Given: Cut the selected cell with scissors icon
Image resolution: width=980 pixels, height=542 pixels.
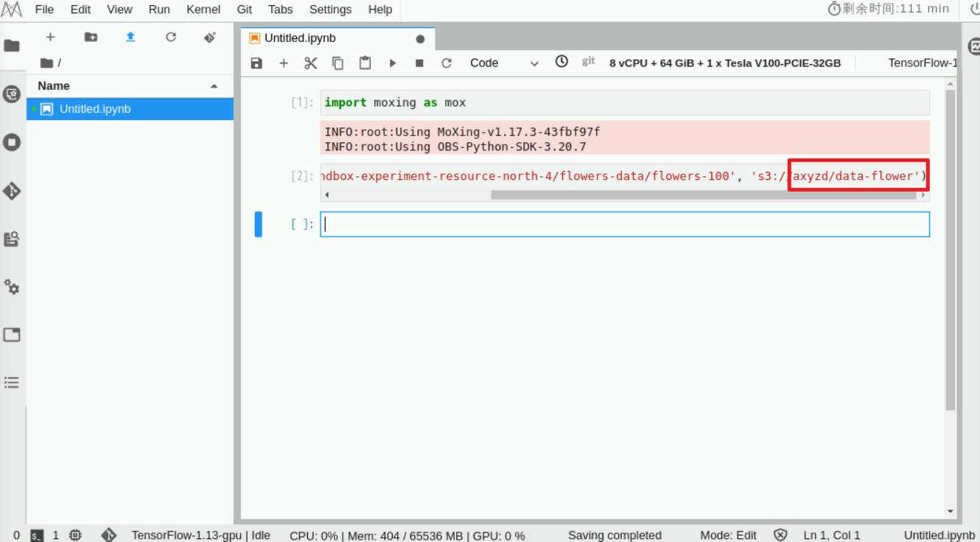Looking at the screenshot, I should click(311, 63).
